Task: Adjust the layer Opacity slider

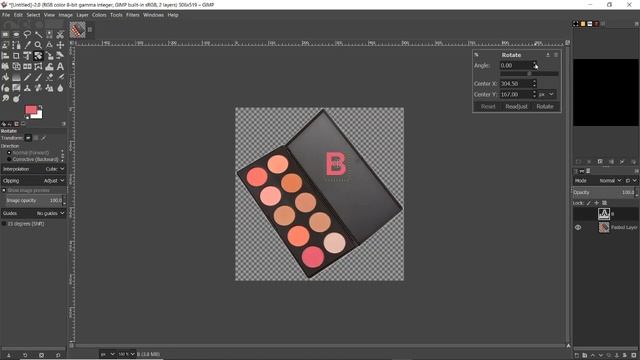Action: [x=604, y=192]
